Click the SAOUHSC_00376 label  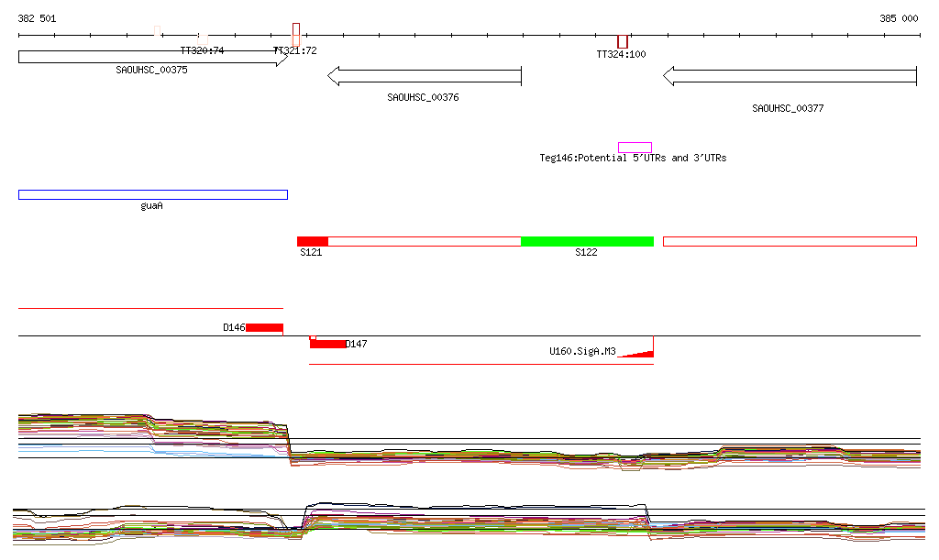423,97
